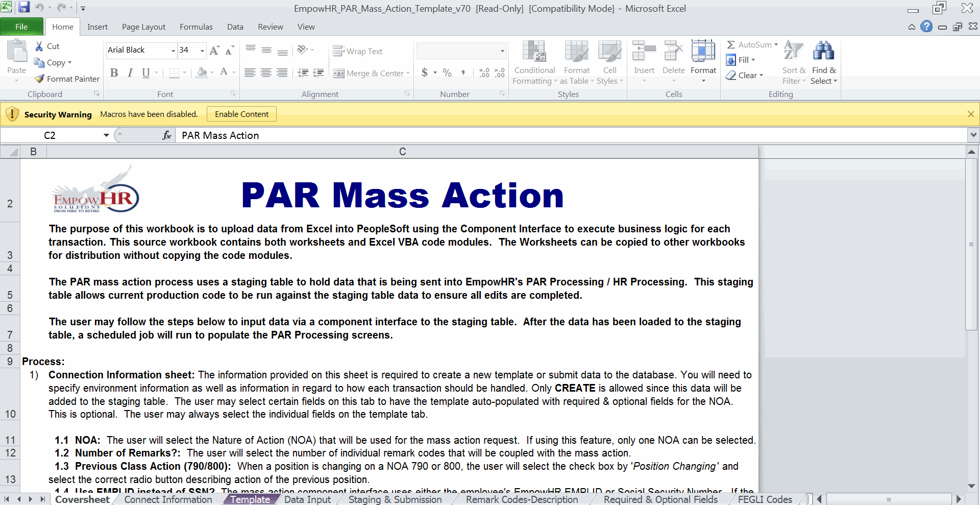Viewport: 980px width, 505px height.
Task: Activate the Format Painter brush
Action: [x=67, y=79]
